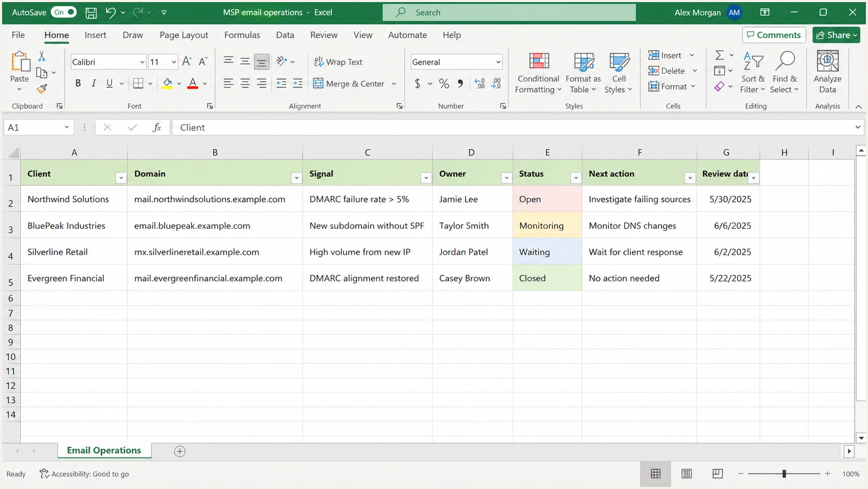Open the Client column filter dropdown
868x489 pixels.
click(121, 178)
